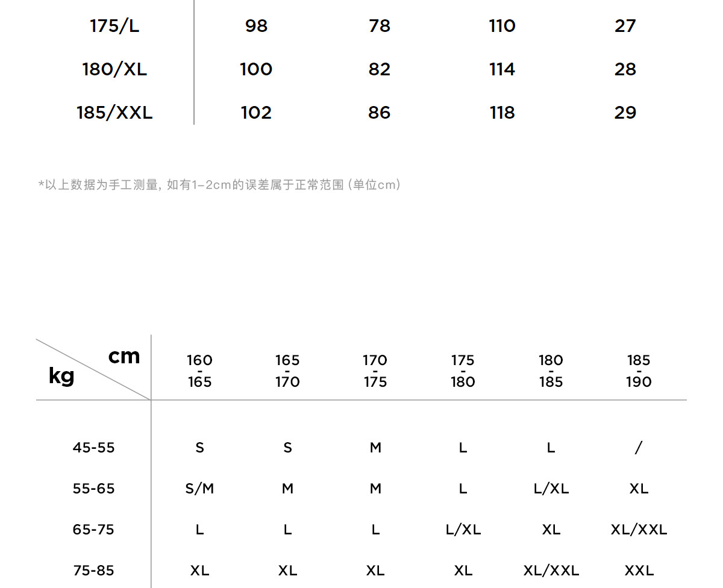Click the value 114 in the 180/XL row
723x588 pixels.
(502, 69)
